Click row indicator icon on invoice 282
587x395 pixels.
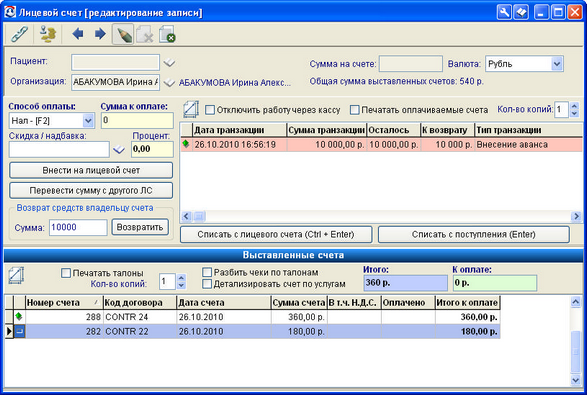click(x=19, y=331)
